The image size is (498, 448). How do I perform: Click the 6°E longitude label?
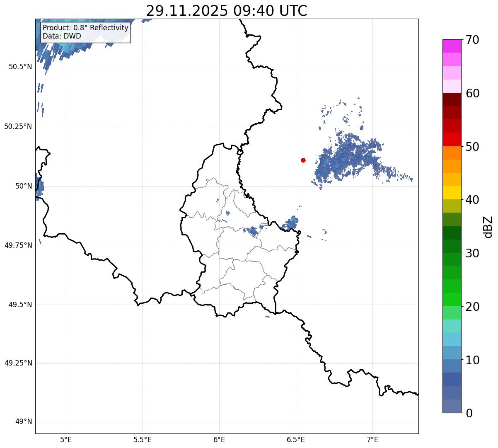point(219,440)
